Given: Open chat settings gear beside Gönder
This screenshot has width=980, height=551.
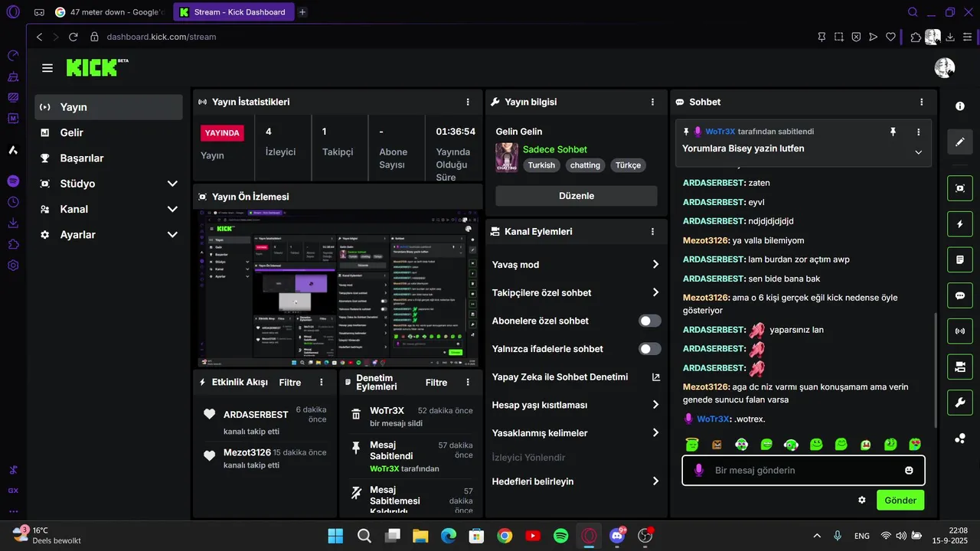Looking at the screenshot, I should pos(862,500).
